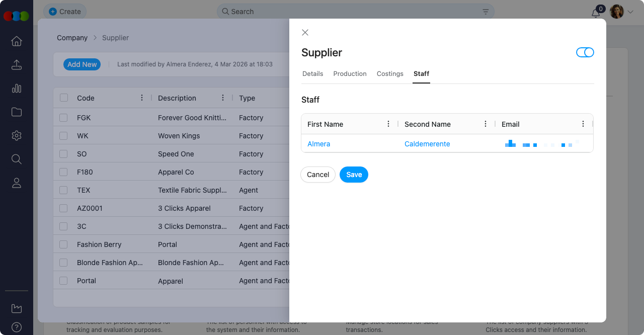Open the Almera staff link

tap(318, 144)
